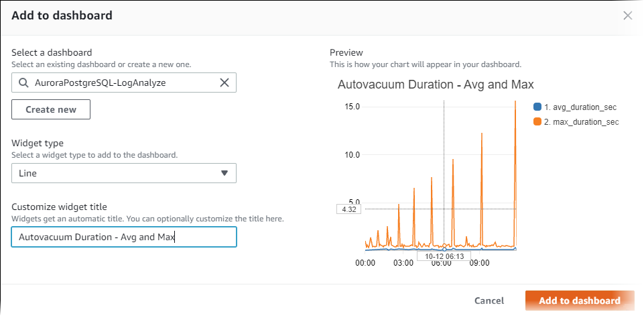Click the 03:00 x-axis time label

pos(403,264)
